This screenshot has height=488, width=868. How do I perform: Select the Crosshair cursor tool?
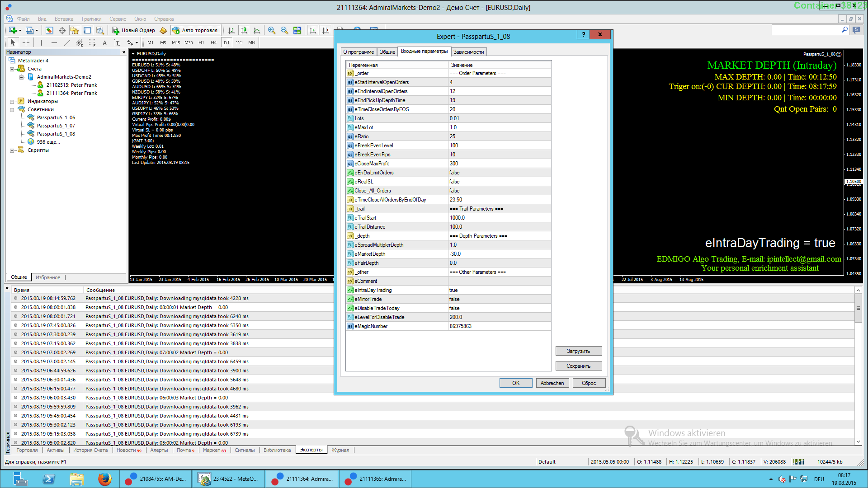(x=26, y=42)
